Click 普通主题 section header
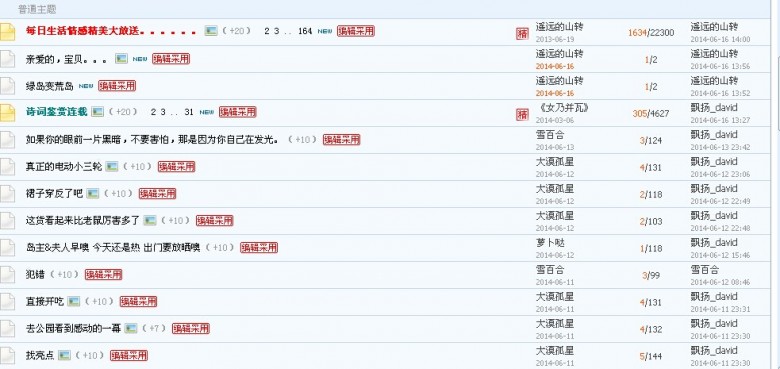 point(37,9)
